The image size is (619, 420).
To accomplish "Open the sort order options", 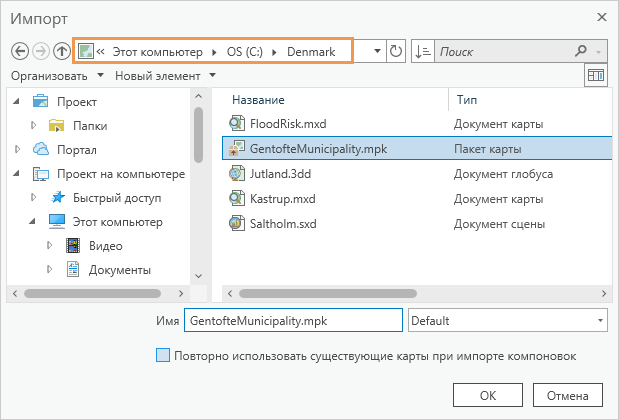I will point(422,51).
